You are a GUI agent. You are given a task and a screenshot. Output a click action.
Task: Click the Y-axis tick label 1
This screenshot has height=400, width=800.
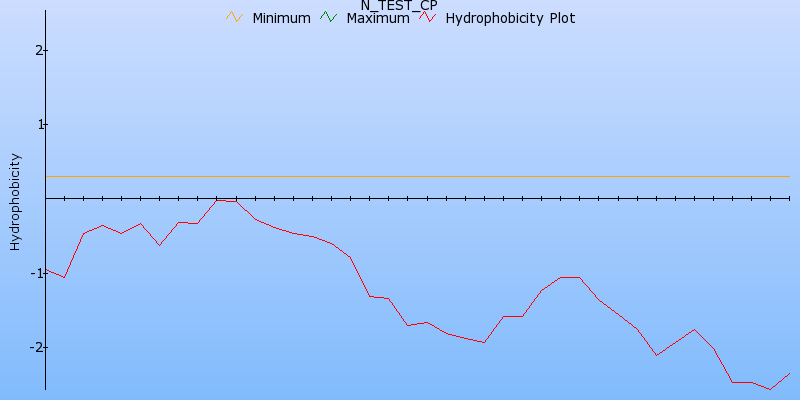click(x=38, y=124)
